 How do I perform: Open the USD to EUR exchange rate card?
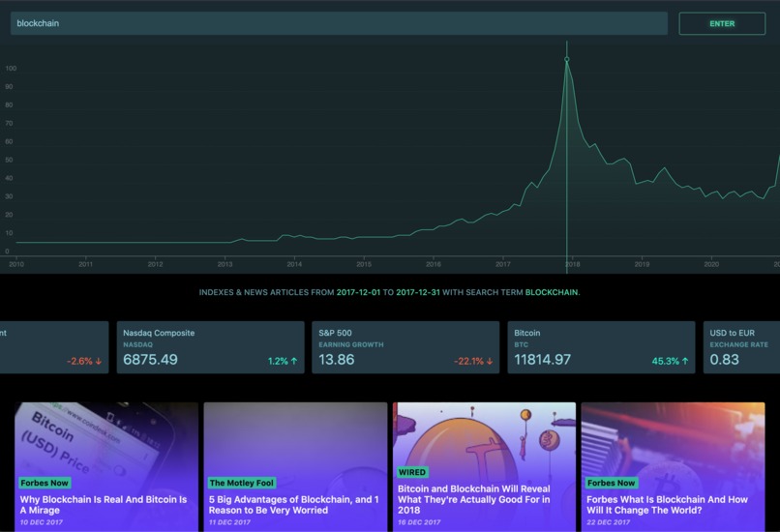(x=741, y=347)
